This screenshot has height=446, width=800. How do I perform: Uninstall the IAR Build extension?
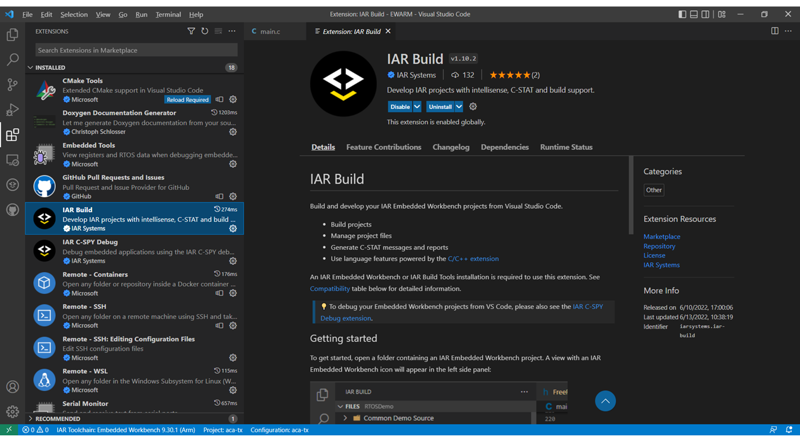[x=440, y=107]
